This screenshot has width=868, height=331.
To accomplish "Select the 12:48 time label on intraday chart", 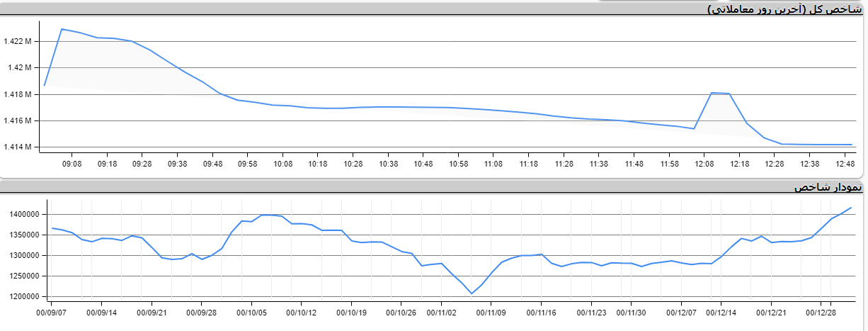I will 843,164.
